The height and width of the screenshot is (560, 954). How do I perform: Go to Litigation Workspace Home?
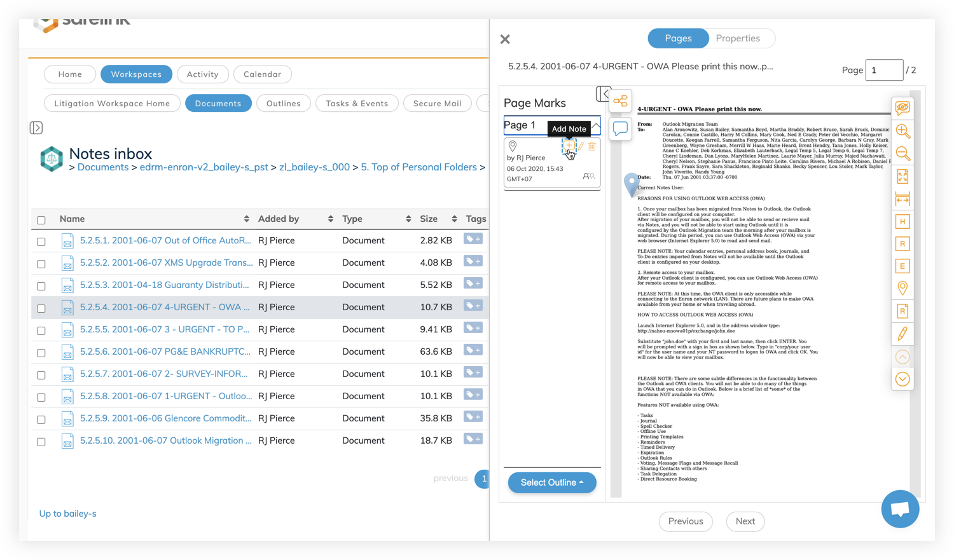pyautogui.click(x=112, y=104)
